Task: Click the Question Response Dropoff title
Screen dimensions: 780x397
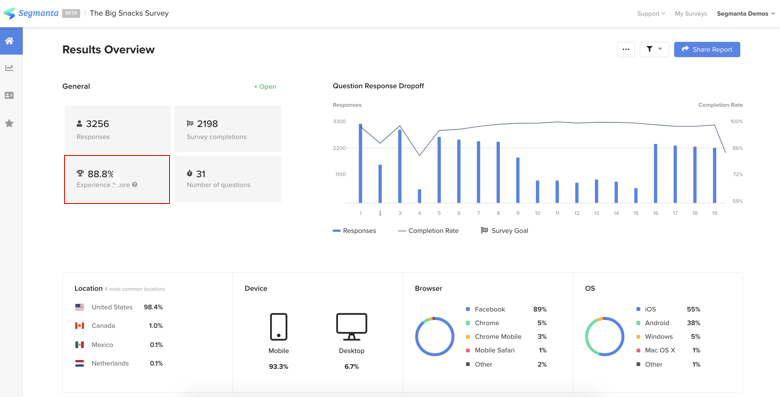Action: pyautogui.click(x=378, y=86)
